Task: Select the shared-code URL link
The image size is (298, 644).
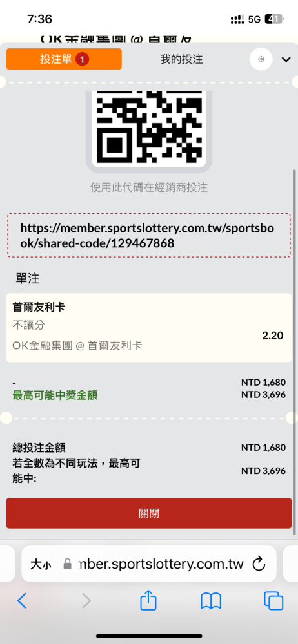Action: (148, 236)
